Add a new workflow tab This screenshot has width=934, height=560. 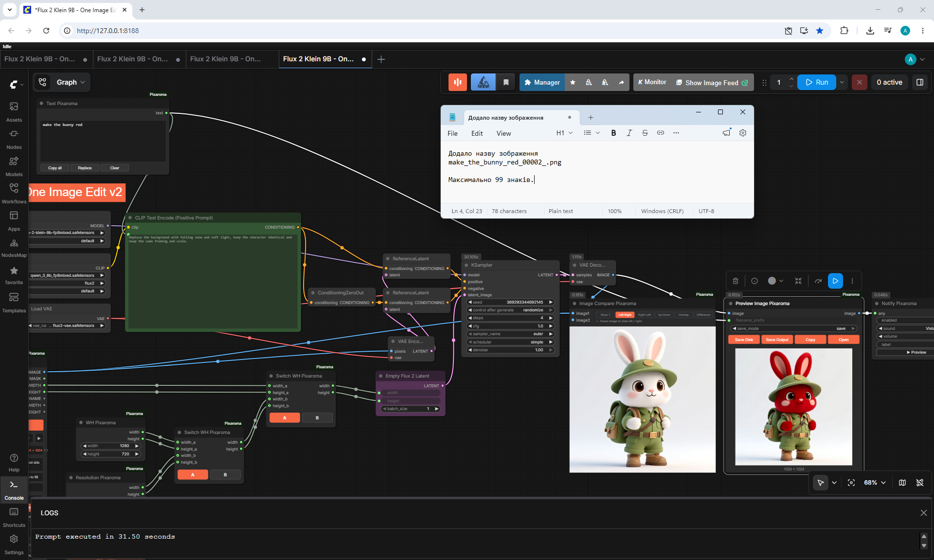[x=381, y=59]
